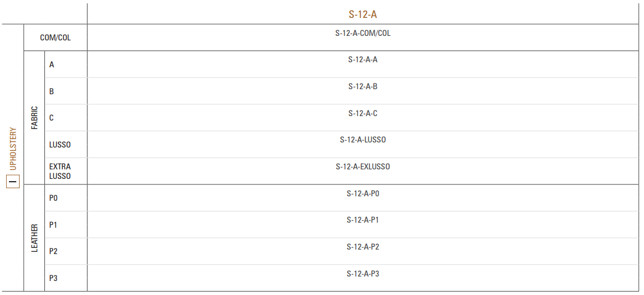
Task: Select the S-12-A-EXLUSSO code
Action: [x=363, y=167]
